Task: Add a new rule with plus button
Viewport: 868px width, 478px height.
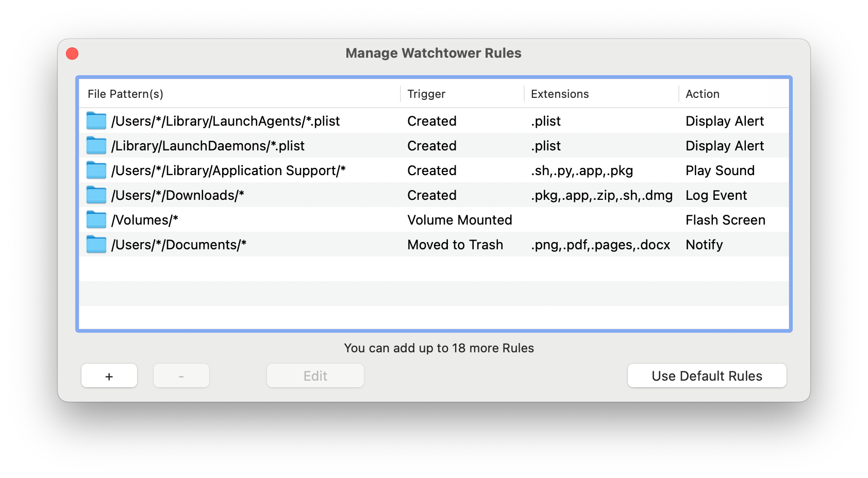Action: (x=109, y=376)
